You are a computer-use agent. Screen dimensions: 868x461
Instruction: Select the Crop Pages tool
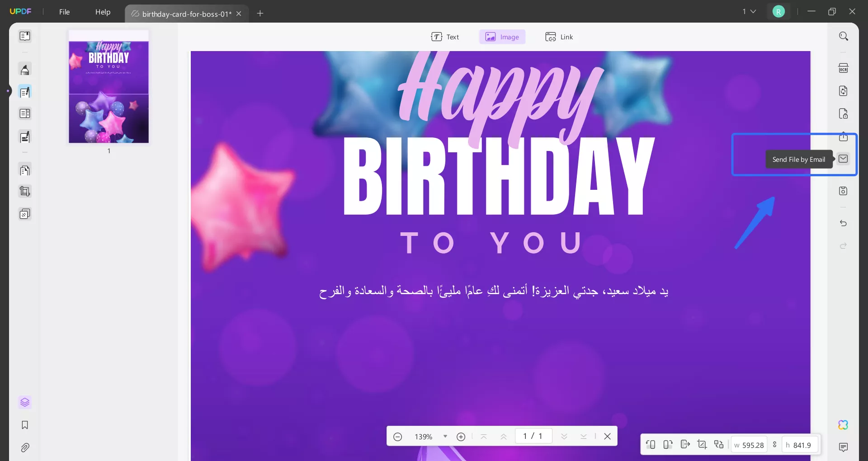[x=25, y=191]
